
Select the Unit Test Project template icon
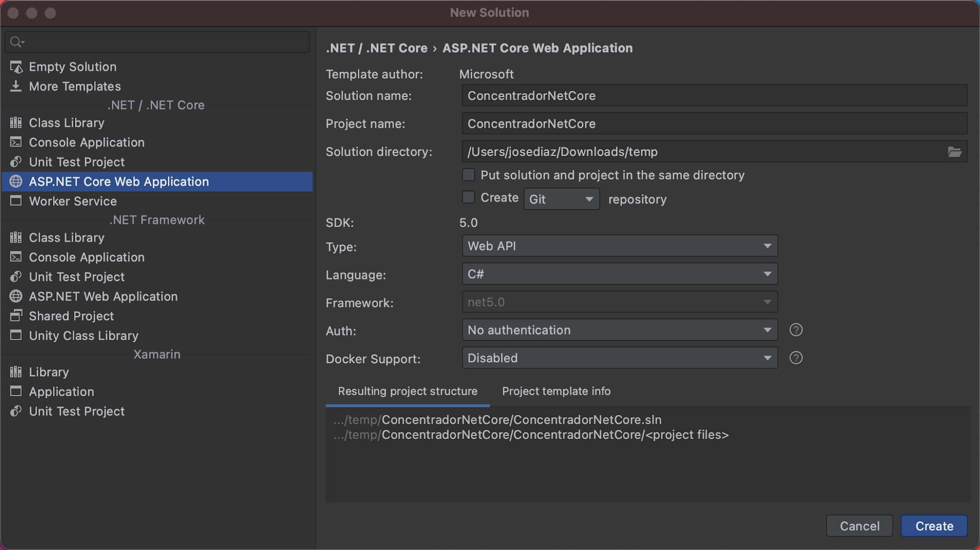16,162
